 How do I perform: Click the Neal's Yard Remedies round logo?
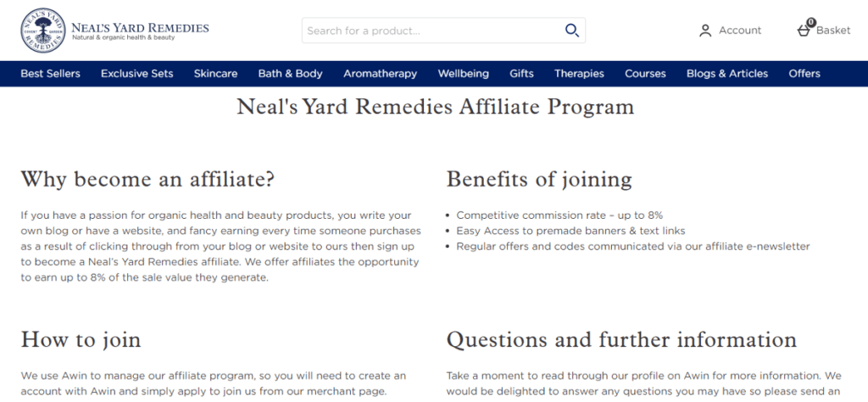[42, 31]
